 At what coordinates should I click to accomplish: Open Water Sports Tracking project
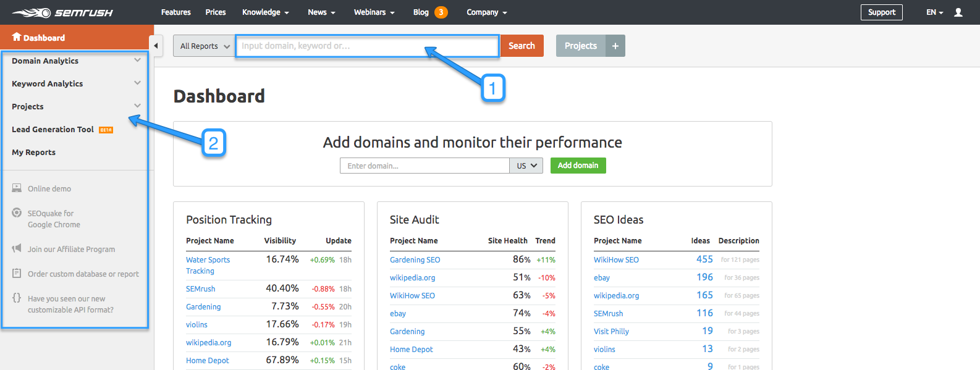point(208,266)
